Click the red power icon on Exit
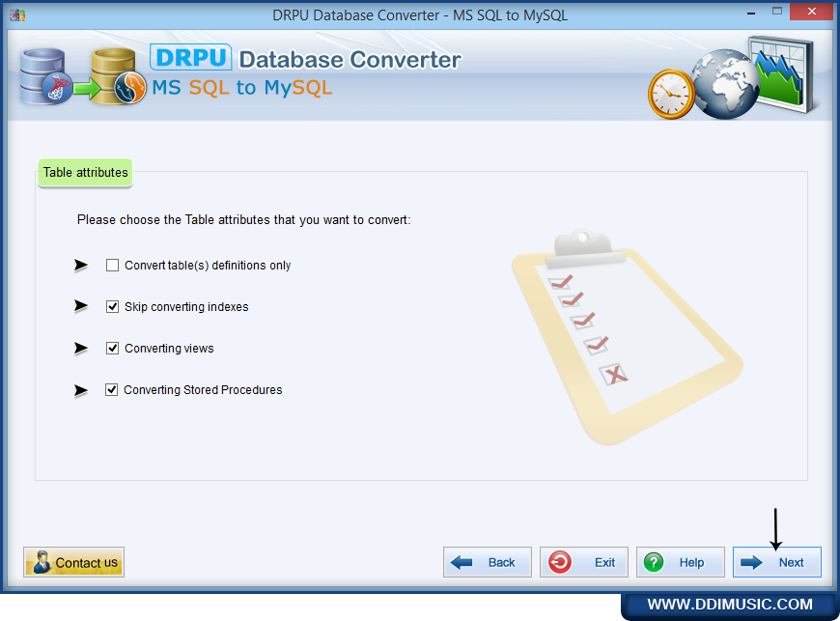Screen dimensions: 840x621 pos(560,562)
